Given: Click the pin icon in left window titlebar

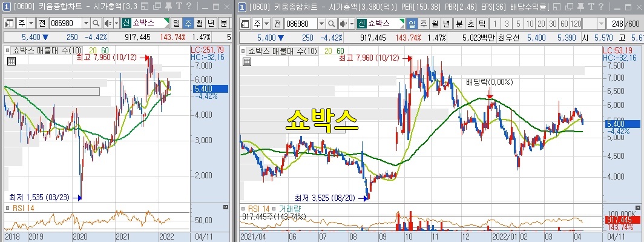Looking at the screenshot, I should 168,7.
